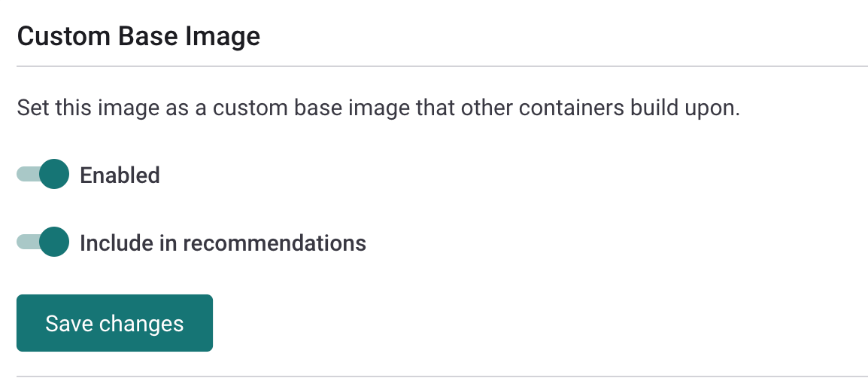Click the custom base image description text
The width and height of the screenshot is (868, 378).
[x=378, y=108]
